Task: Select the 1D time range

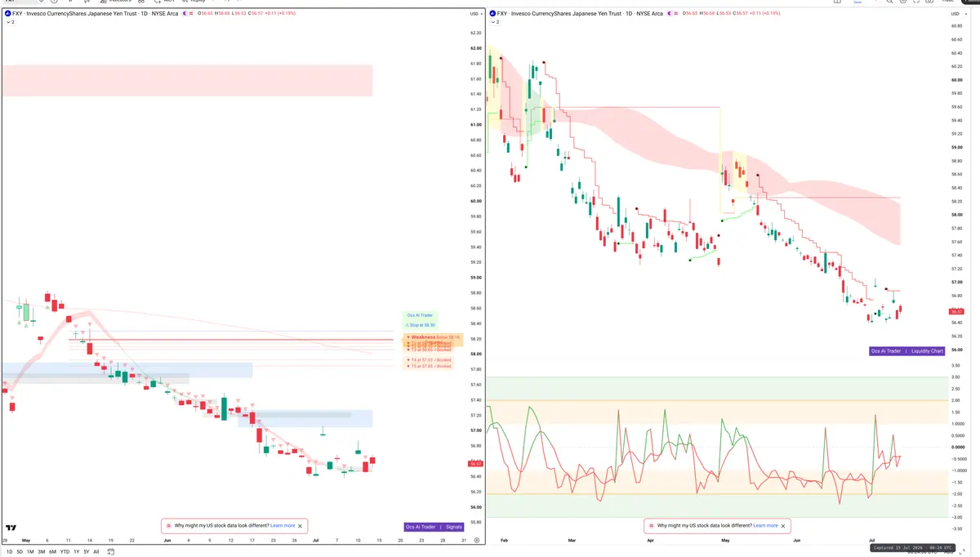Action: click(9, 552)
